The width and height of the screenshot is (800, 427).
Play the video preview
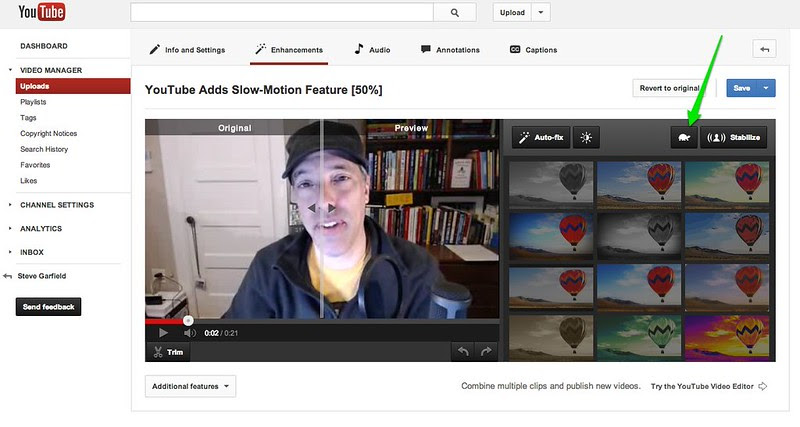163,333
